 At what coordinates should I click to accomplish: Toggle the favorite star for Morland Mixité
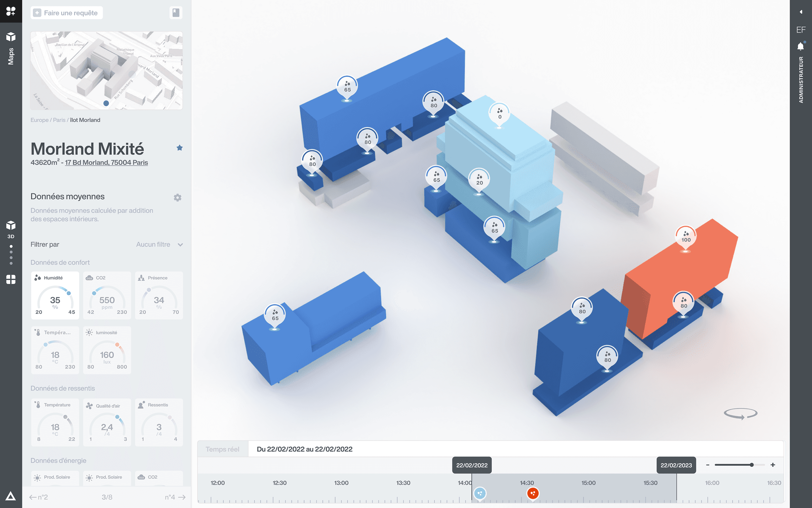(179, 148)
